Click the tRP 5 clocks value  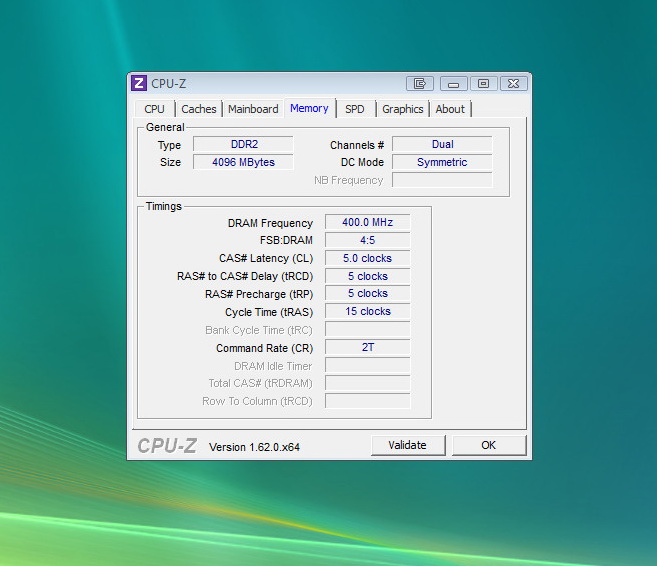(x=367, y=294)
